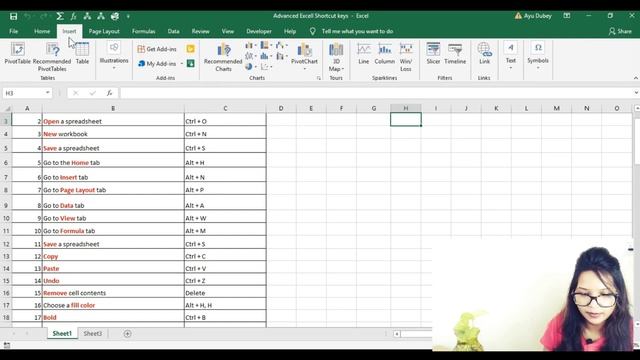Click the AutoSum sigma icon in the quick access toolbar
640x360 pixels.
(x=60, y=16)
